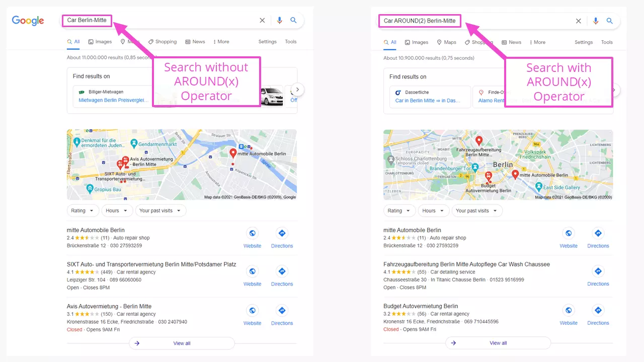Open 'Your past visits' filter in left window

[x=161, y=211]
